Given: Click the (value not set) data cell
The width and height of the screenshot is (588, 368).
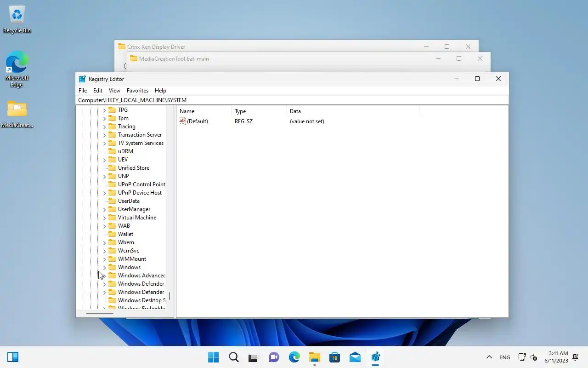Looking at the screenshot, I should tap(307, 121).
